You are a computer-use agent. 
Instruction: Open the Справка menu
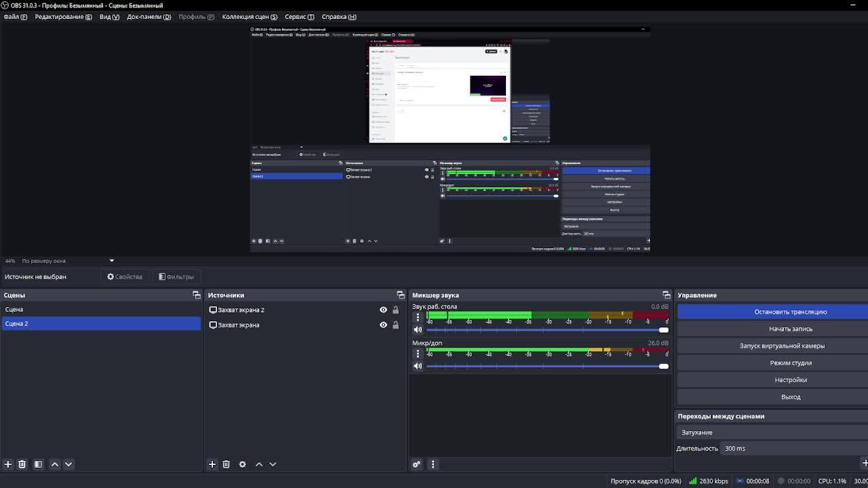tap(339, 16)
